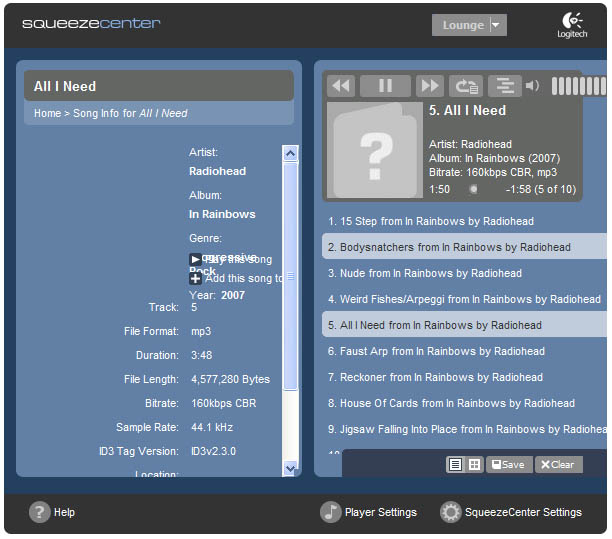Clear the current playlist
Screen dimensions: 612x539
(x=558, y=464)
